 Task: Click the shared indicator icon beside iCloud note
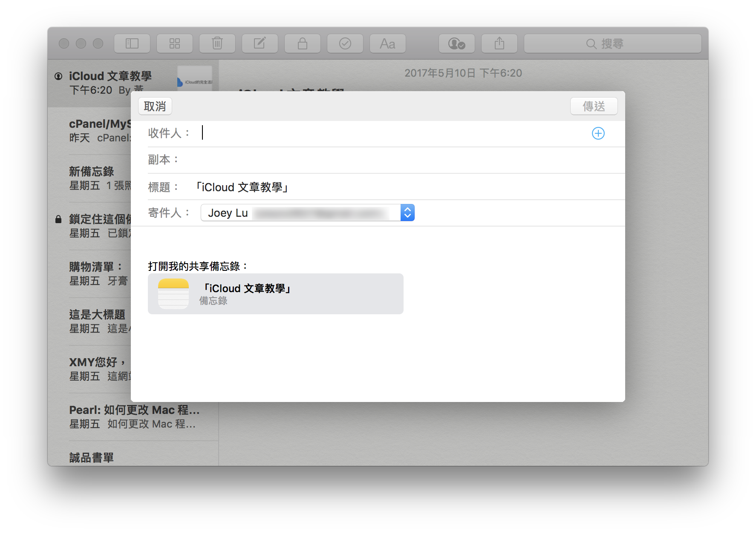pos(58,76)
